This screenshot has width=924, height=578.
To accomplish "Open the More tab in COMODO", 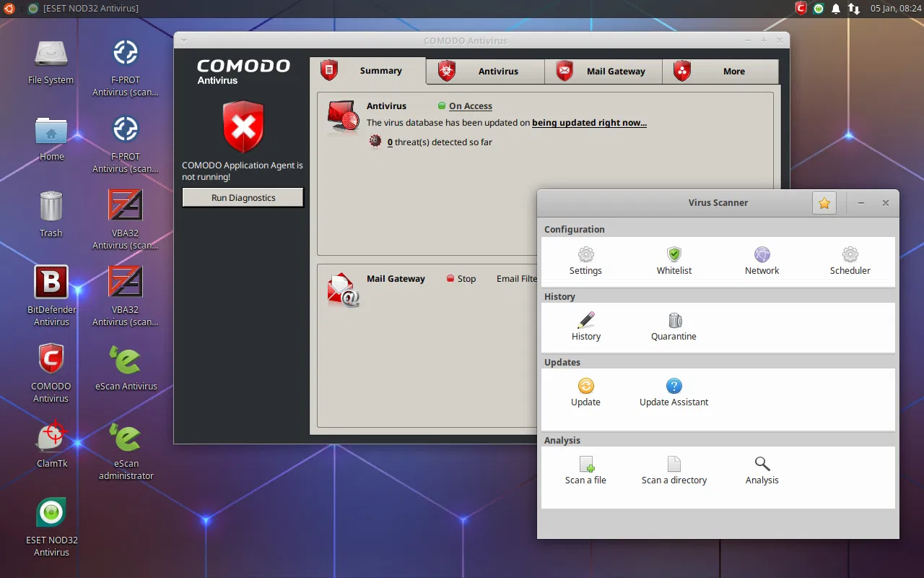I will tap(720, 71).
